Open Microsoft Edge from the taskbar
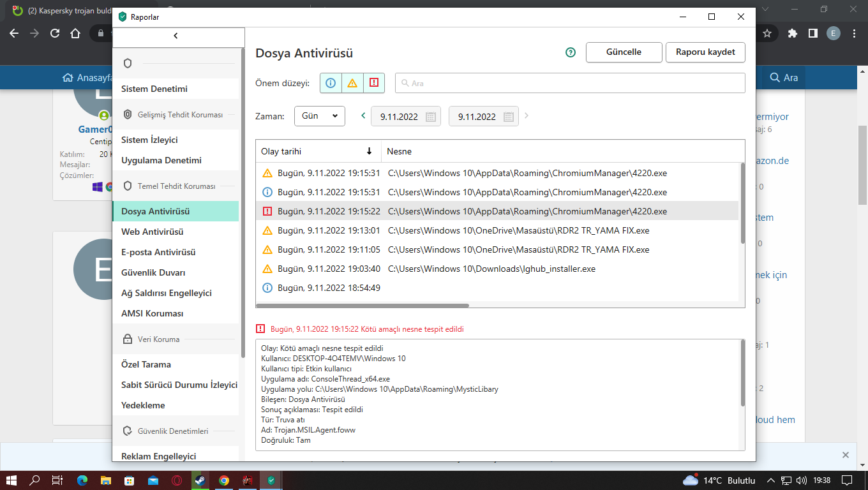Viewport: 868px width, 490px height. tap(82, 480)
